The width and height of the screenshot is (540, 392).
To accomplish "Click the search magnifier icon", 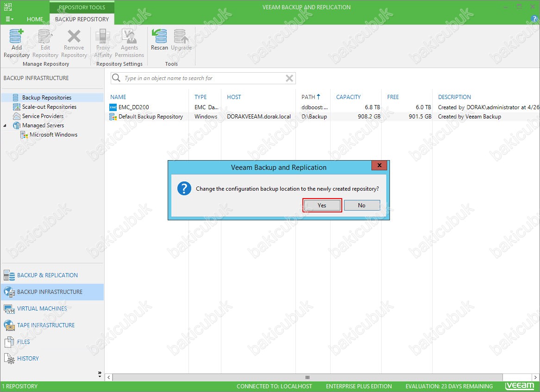I will click(116, 78).
